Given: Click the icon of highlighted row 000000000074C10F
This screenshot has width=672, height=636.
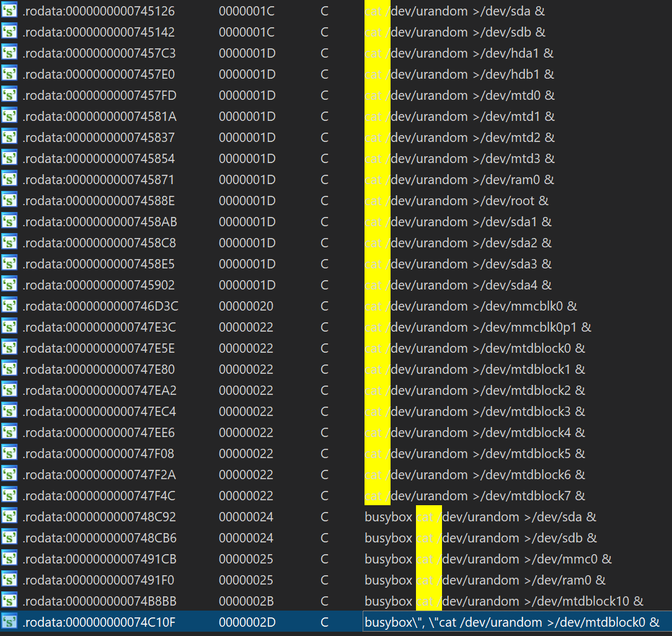Looking at the screenshot, I should 9,622.
